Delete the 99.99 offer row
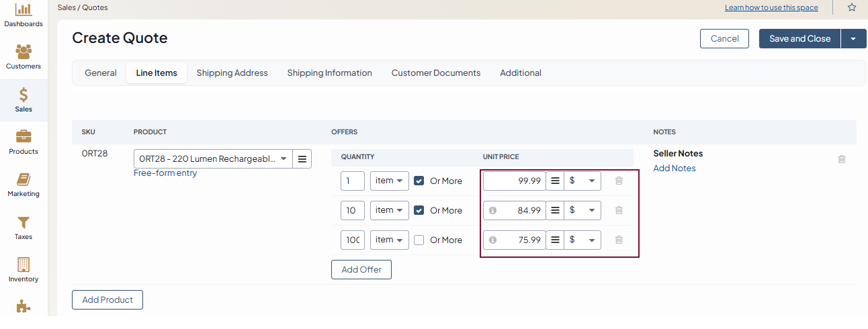 click(x=619, y=181)
